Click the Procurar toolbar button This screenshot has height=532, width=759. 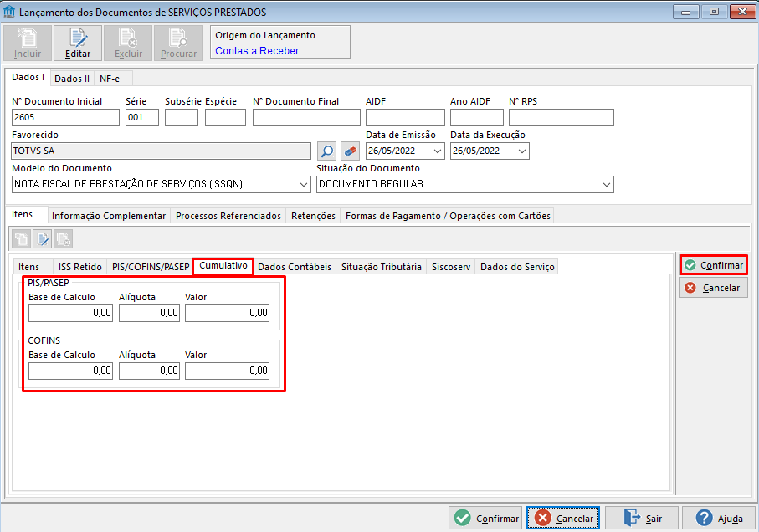tap(178, 43)
